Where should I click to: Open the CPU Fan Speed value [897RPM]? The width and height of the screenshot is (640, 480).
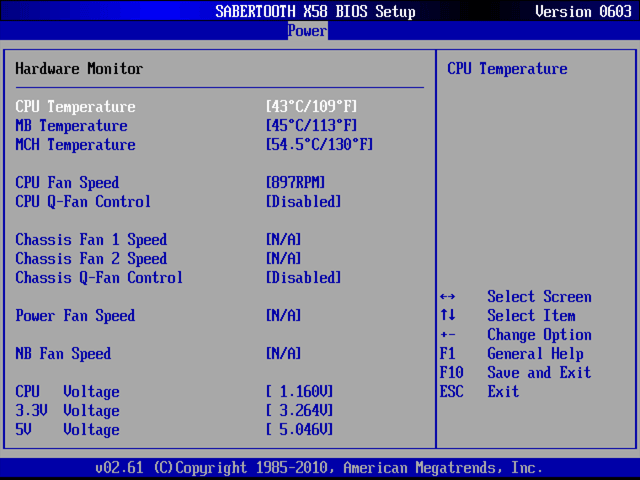click(x=296, y=183)
